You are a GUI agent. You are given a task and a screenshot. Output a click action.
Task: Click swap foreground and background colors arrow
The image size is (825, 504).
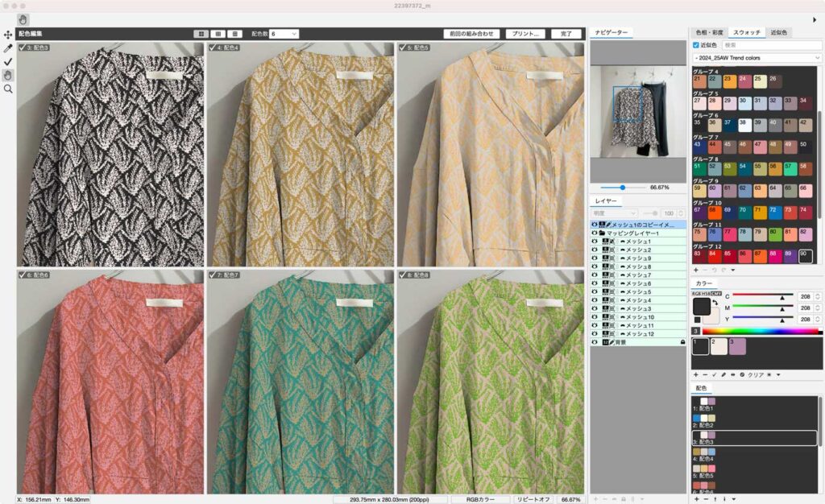point(715,303)
